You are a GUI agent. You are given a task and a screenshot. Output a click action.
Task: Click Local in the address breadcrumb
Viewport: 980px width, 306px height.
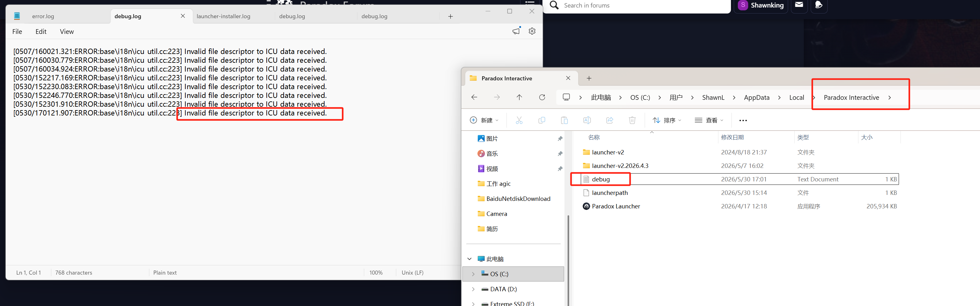point(796,98)
